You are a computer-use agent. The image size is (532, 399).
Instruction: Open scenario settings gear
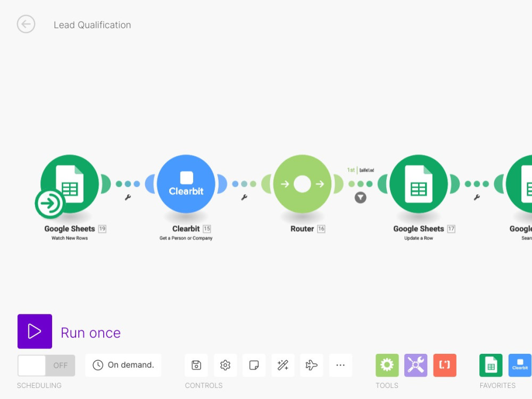coord(225,365)
